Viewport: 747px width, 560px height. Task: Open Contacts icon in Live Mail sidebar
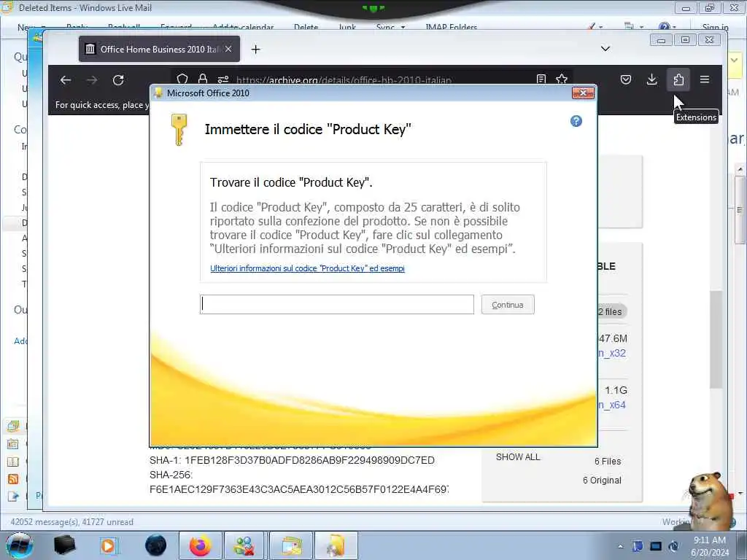(13, 462)
